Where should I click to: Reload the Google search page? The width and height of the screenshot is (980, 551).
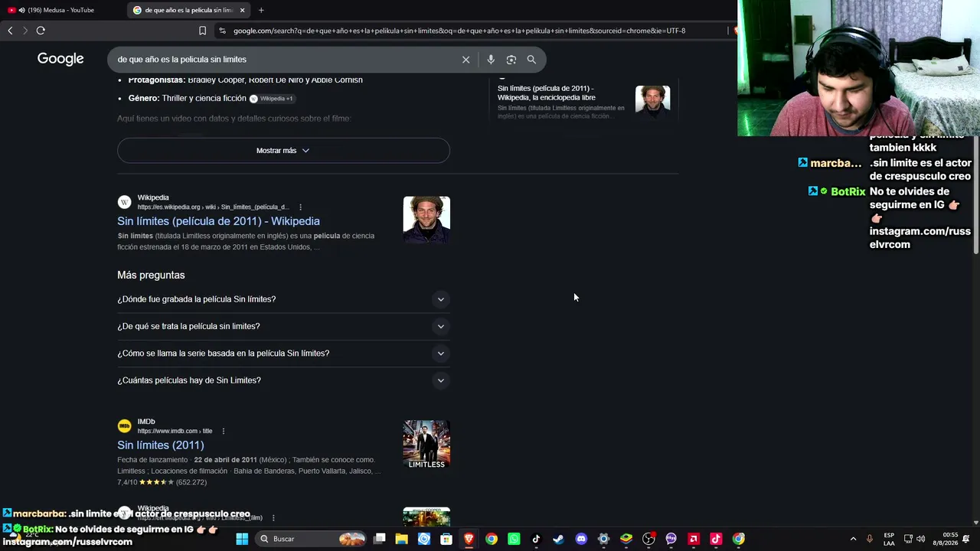41,31
